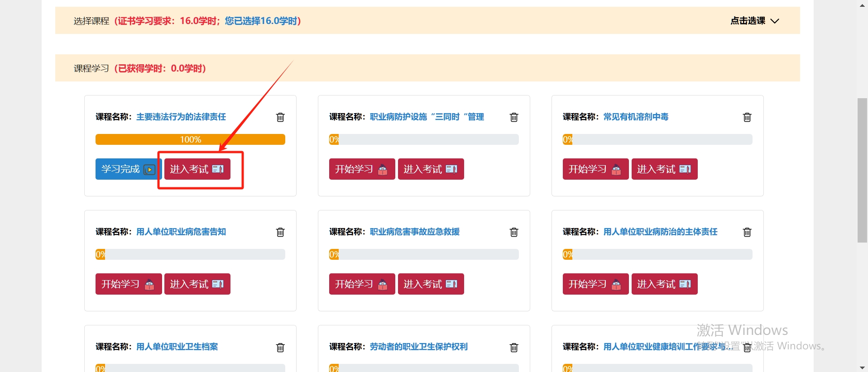
Task: Delete the 用人单位职业病防治的主体责任 course via trash icon
Action: [x=747, y=232]
